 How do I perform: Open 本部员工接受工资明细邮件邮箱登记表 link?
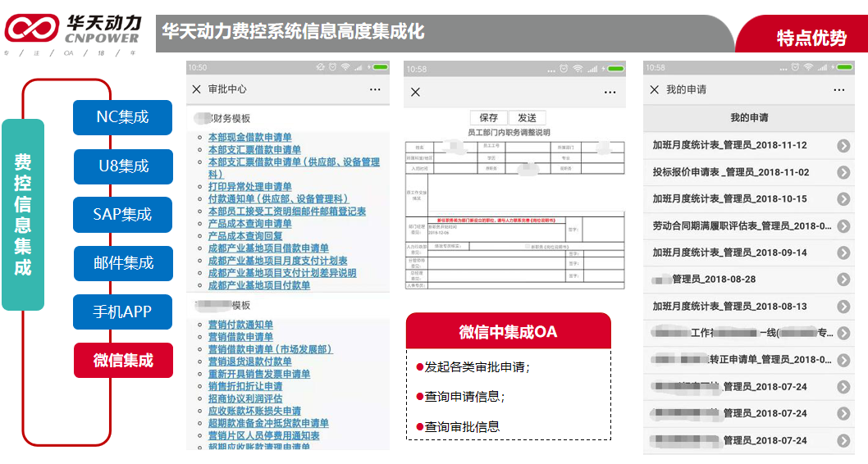287,212
